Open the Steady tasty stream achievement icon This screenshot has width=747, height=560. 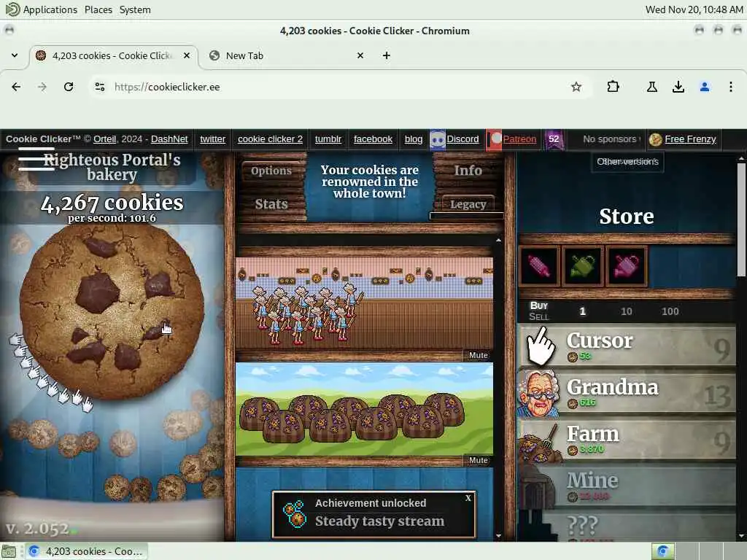pos(294,513)
